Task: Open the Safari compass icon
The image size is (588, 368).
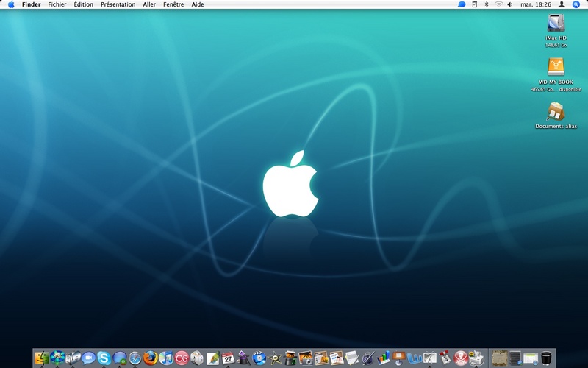Action: [x=135, y=358]
